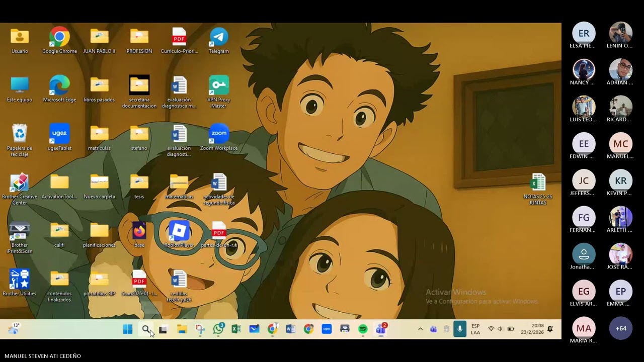Open the ActivationTool folder
The height and width of the screenshot is (362, 644).
59,186
